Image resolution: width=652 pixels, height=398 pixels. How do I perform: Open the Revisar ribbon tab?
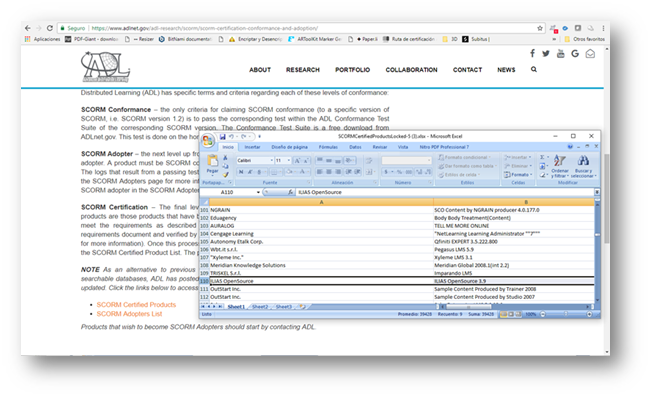point(380,147)
